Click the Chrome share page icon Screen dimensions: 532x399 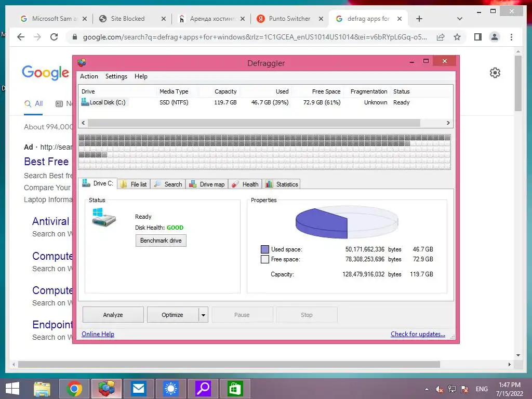(441, 37)
